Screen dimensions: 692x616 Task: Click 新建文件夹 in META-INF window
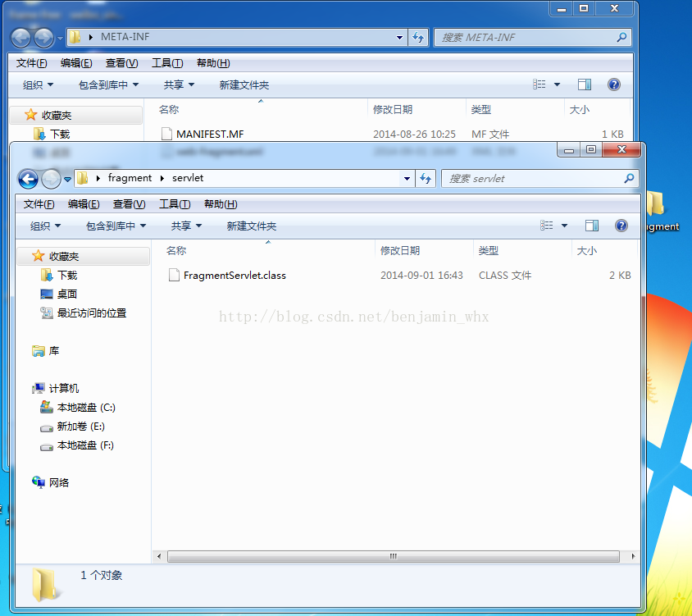click(x=244, y=84)
